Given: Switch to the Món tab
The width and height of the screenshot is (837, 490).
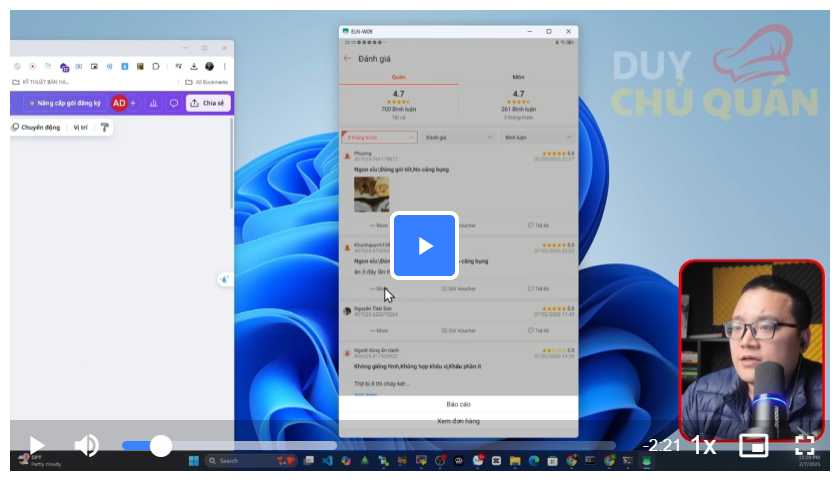Looking at the screenshot, I should point(518,76).
